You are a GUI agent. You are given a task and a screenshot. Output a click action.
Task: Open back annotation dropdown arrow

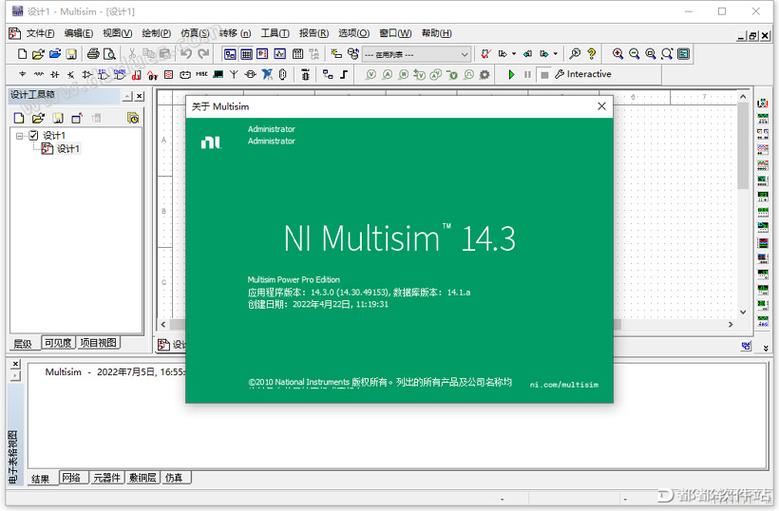(514, 54)
